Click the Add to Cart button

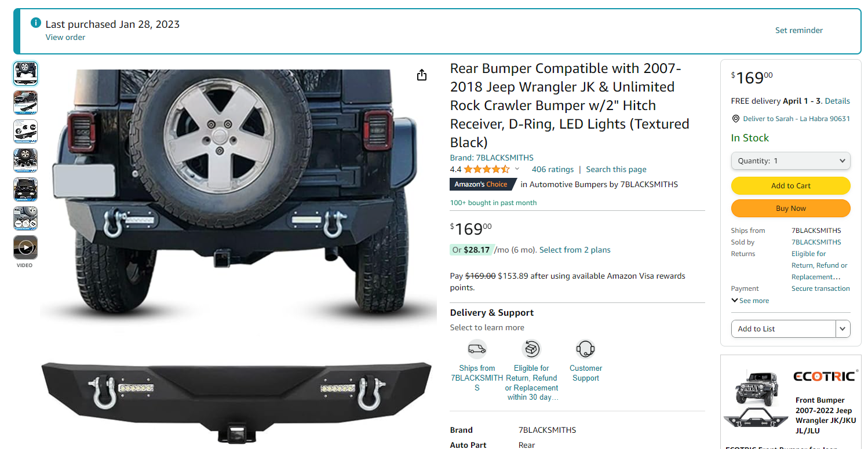[790, 185]
